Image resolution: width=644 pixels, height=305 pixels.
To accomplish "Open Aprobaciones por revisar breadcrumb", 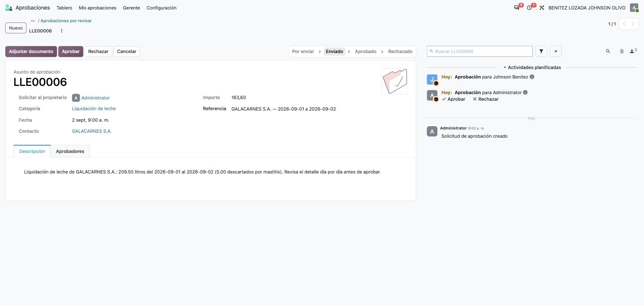I will (66, 21).
